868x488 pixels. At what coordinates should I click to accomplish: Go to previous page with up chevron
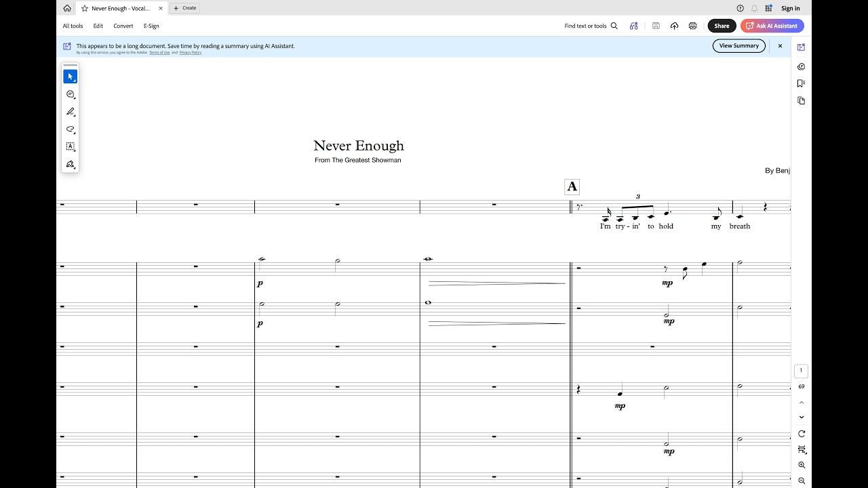[x=802, y=402]
